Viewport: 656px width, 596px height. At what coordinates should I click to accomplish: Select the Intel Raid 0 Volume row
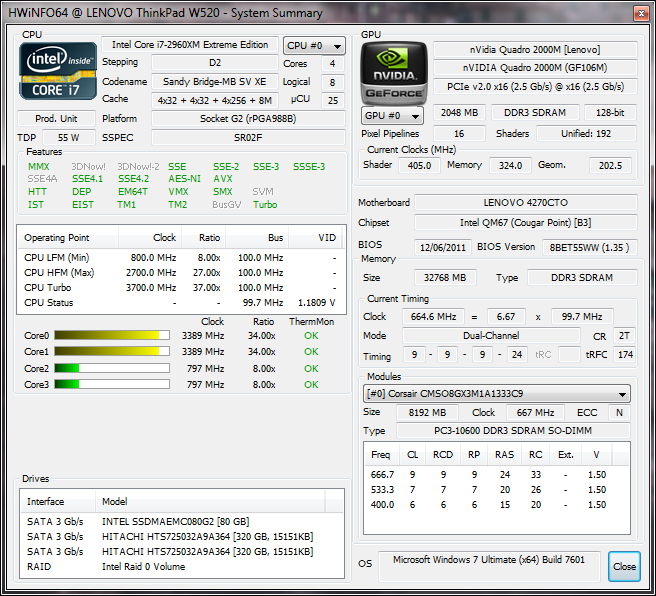[181, 567]
